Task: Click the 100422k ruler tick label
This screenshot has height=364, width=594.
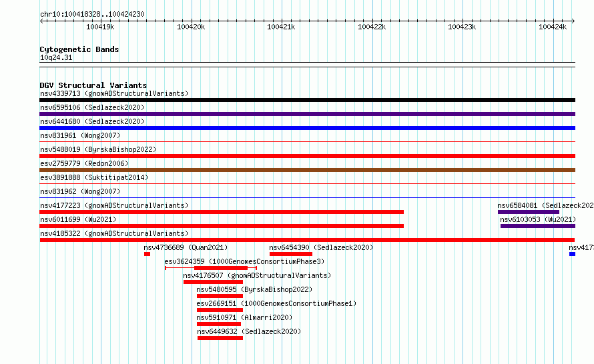Action: click(x=372, y=27)
